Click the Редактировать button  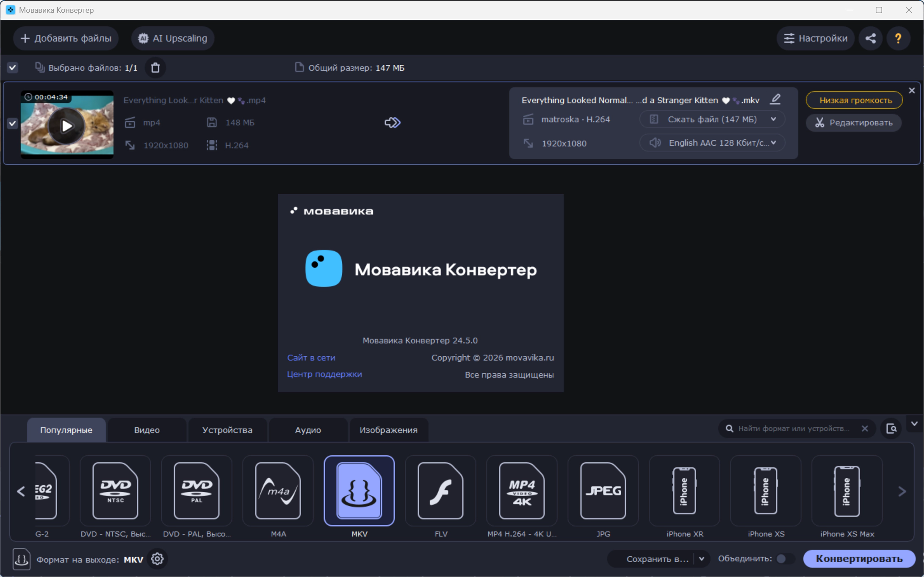point(854,123)
